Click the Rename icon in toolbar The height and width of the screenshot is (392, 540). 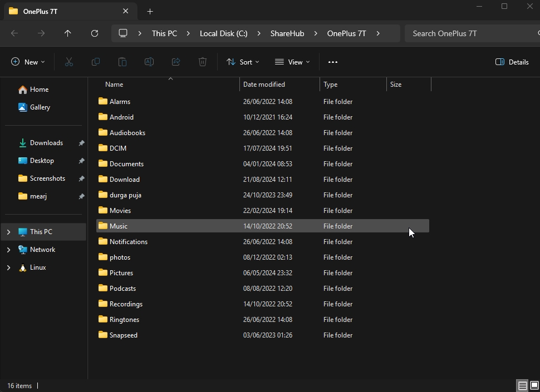(x=149, y=62)
